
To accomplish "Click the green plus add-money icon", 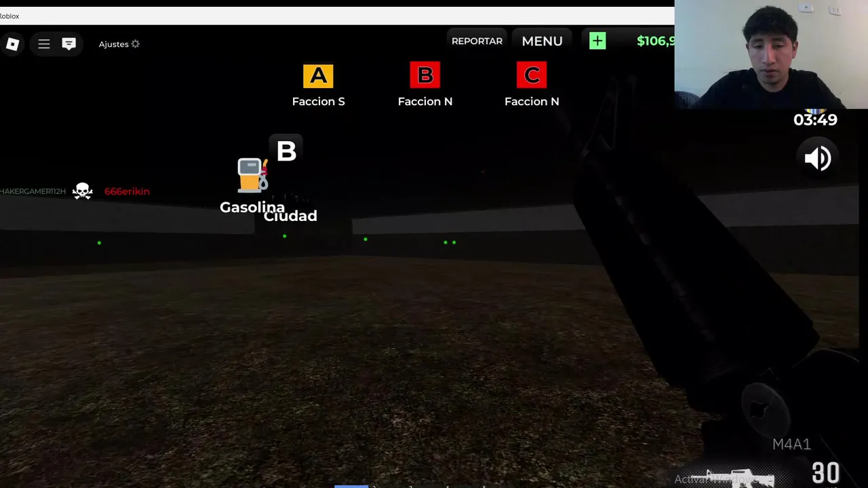I will 597,41.
